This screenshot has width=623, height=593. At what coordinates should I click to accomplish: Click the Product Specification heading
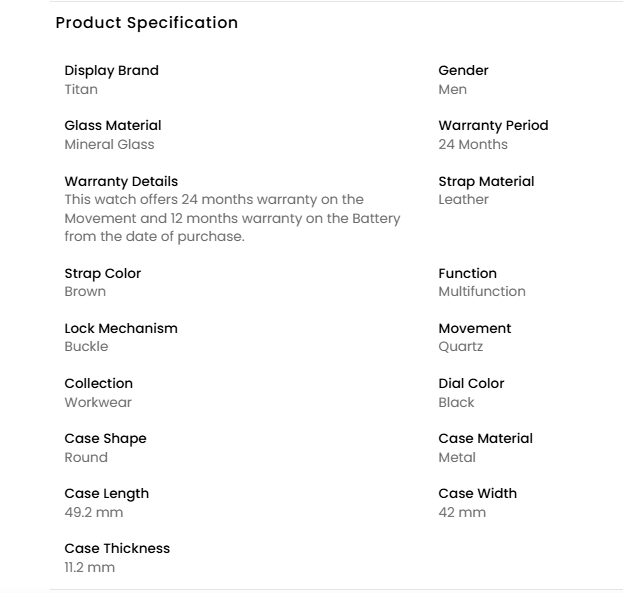point(146,22)
